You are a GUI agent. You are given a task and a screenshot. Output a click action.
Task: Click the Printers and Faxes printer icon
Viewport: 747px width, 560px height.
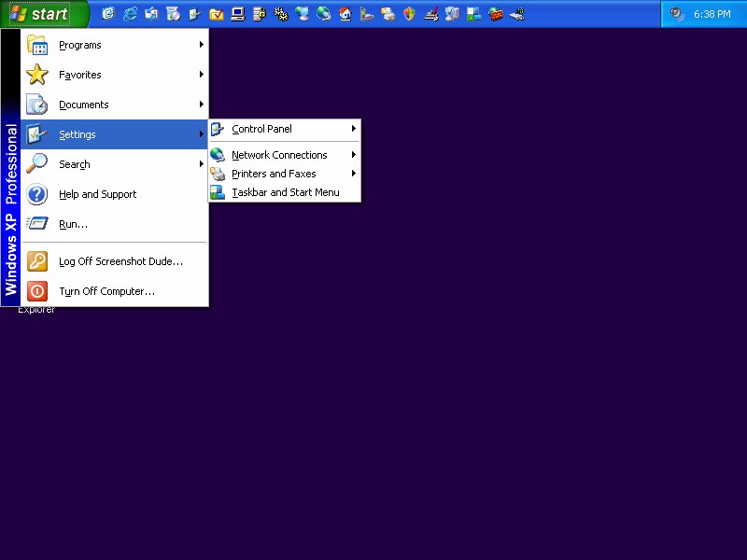coord(218,174)
